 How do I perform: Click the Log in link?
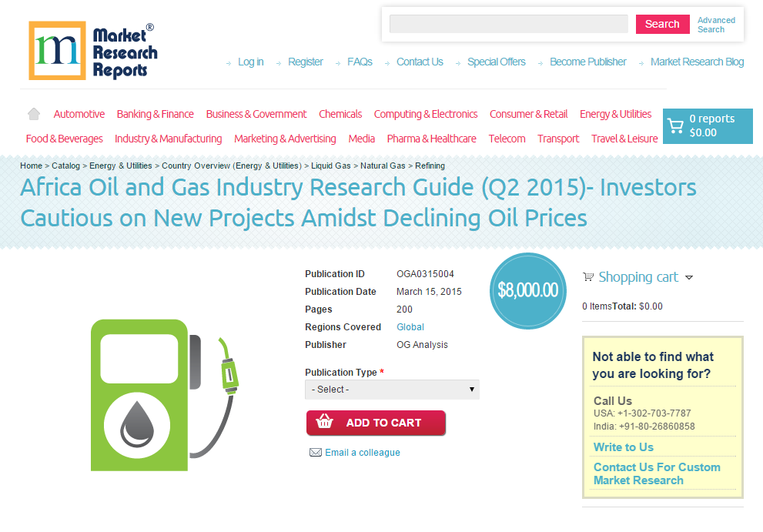[250, 62]
